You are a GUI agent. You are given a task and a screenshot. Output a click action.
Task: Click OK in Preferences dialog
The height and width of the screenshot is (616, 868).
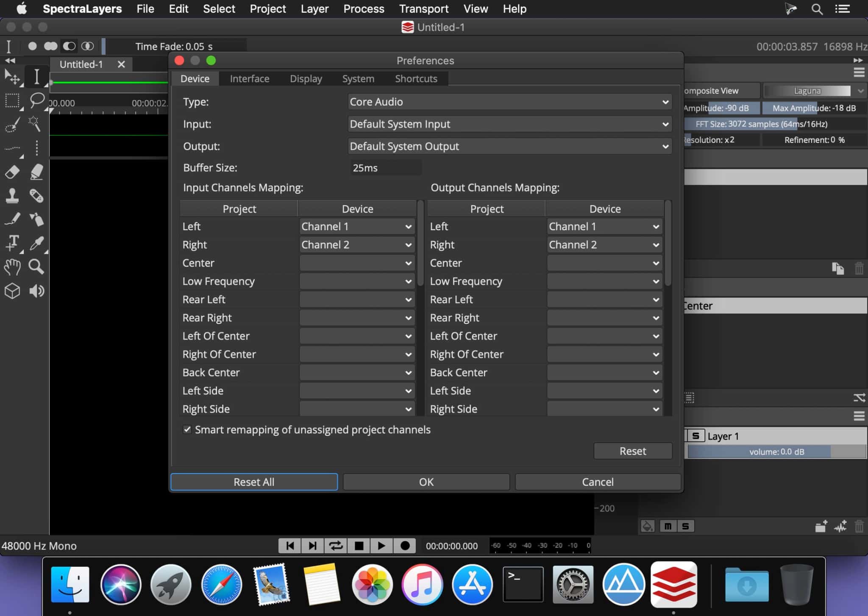tap(426, 482)
